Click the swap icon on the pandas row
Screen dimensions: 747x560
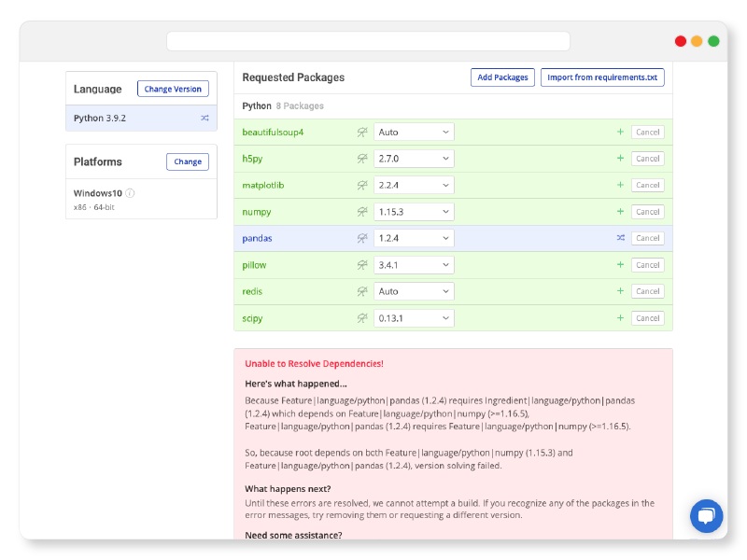[619, 238]
